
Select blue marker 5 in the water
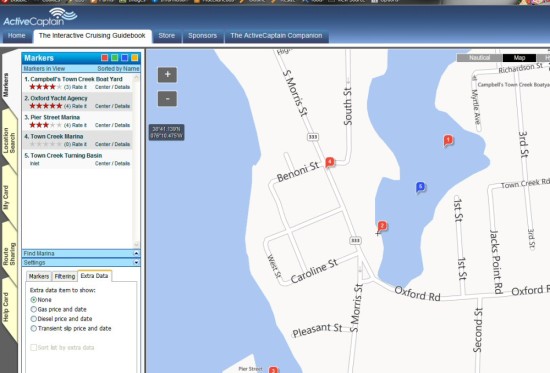pyautogui.click(x=420, y=187)
